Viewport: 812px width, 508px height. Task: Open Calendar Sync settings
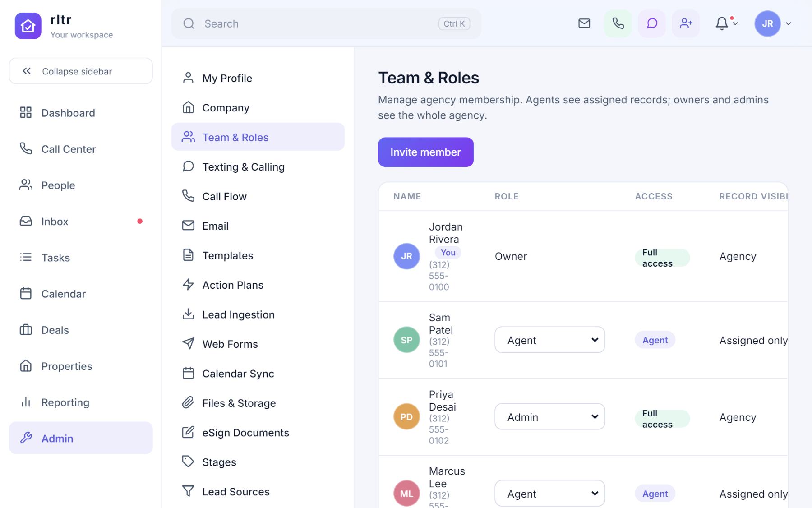point(258,374)
